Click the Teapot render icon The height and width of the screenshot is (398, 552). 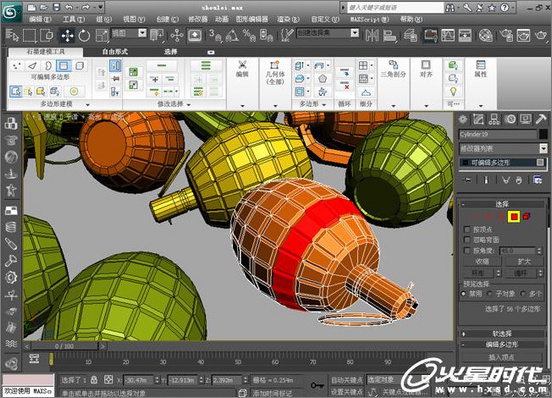pos(541,35)
